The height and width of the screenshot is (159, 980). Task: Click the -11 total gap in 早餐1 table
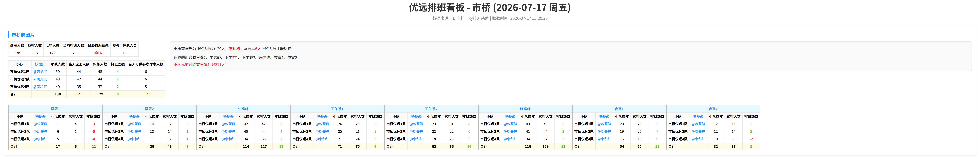[x=93, y=146]
